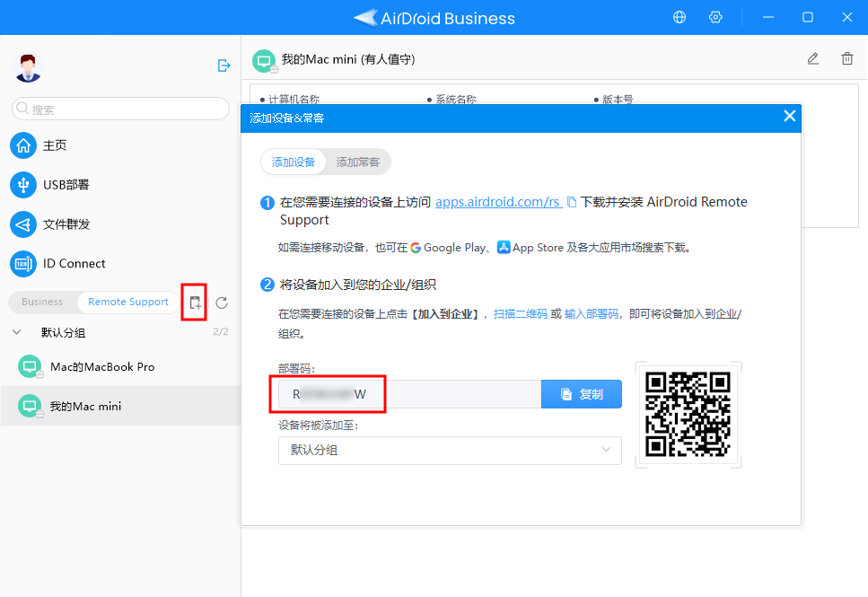The width and height of the screenshot is (868, 597).
Task: Click the add device icon
Action: pos(195,303)
